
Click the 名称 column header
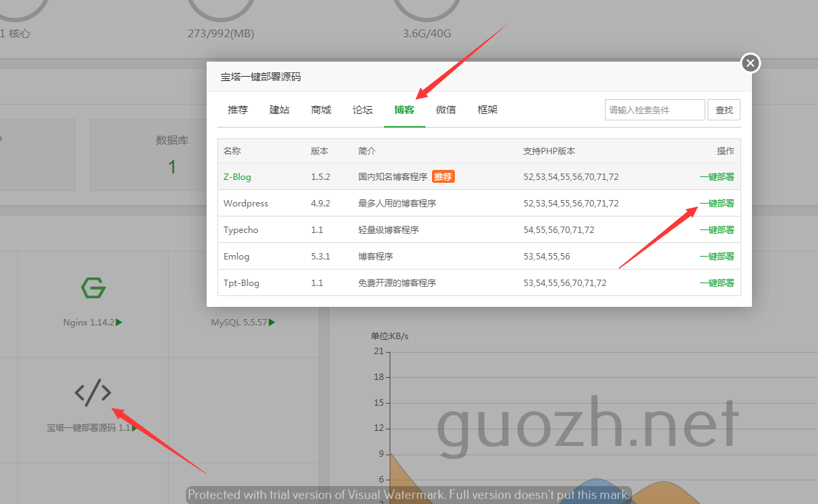coord(232,151)
